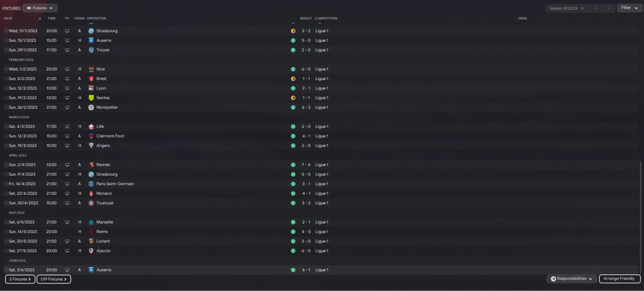Toggle selection circle for Sat, 6/5/2023 fixture

[6, 222]
